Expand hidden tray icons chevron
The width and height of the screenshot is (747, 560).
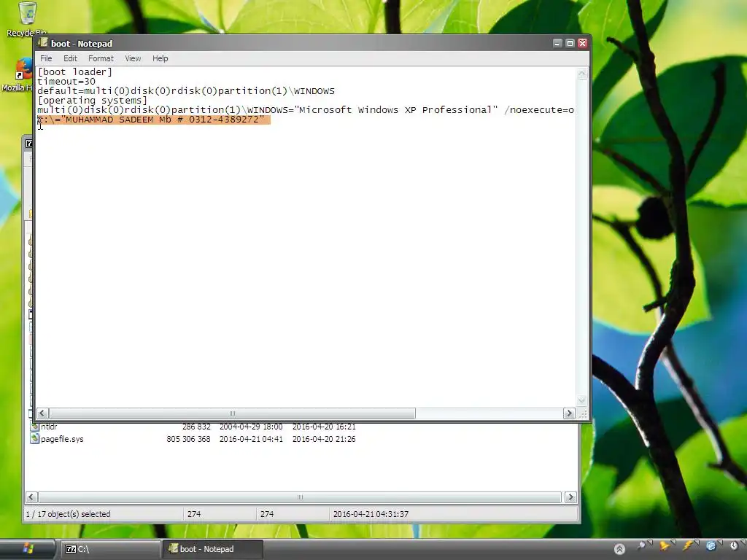pyautogui.click(x=619, y=549)
